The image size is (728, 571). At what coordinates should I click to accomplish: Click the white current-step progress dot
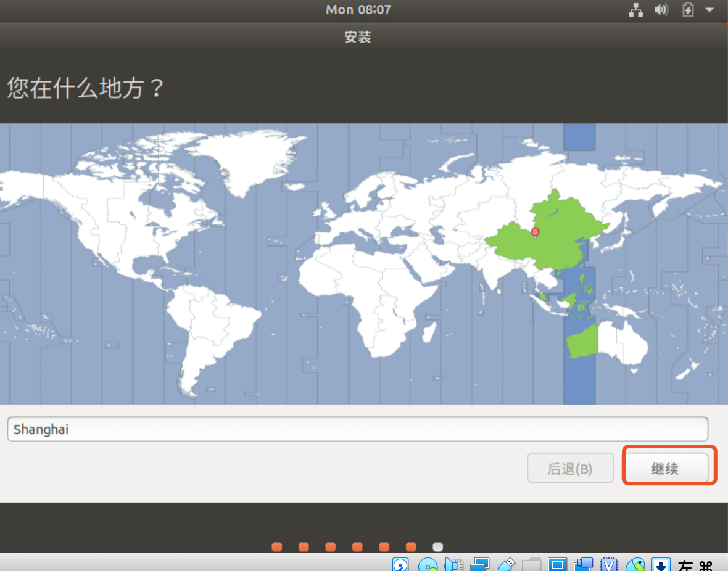[438, 547]
